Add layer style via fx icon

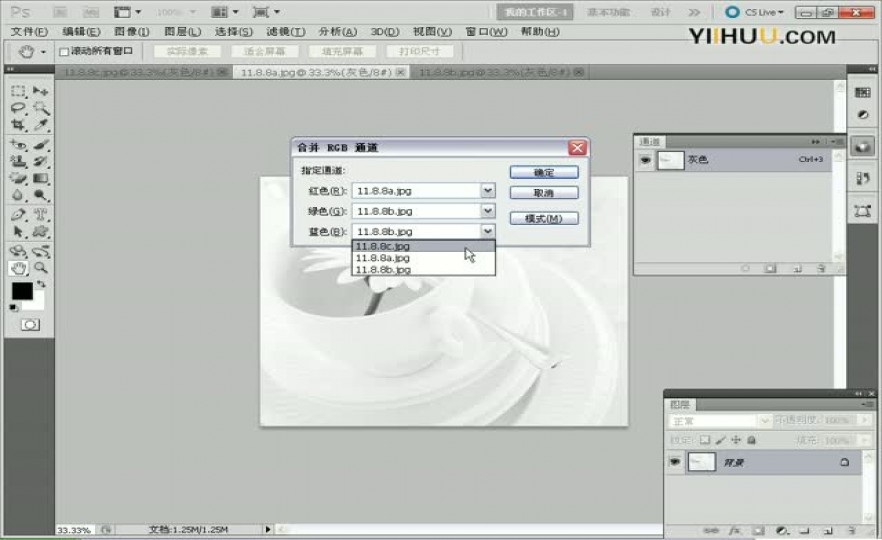click(x=734, y=530)
